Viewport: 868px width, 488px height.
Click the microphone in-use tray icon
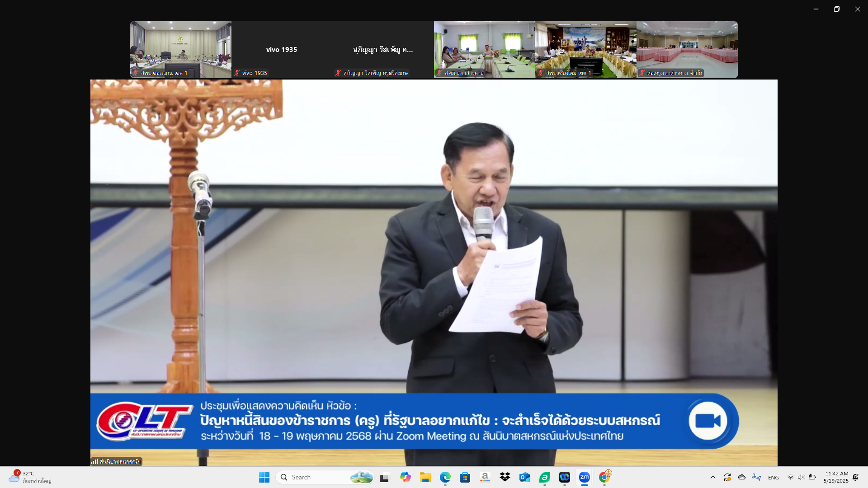pyautogui.click(x=756, y=477)
